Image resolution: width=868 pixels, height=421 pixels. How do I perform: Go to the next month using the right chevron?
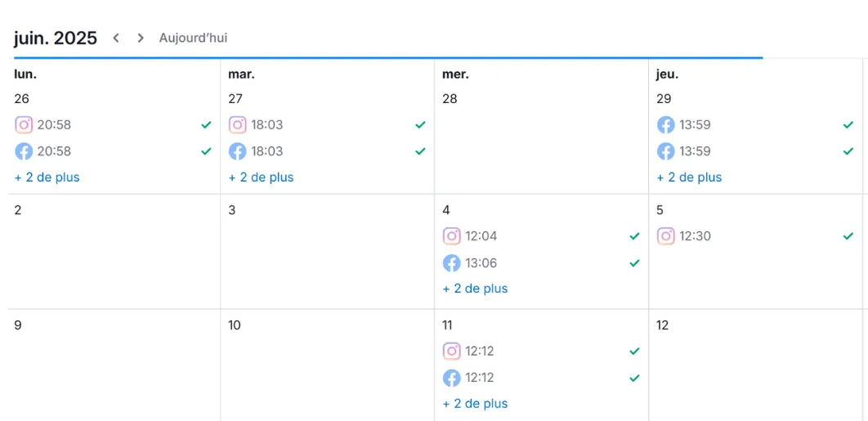pyautogui.click(x=141, y=38)
